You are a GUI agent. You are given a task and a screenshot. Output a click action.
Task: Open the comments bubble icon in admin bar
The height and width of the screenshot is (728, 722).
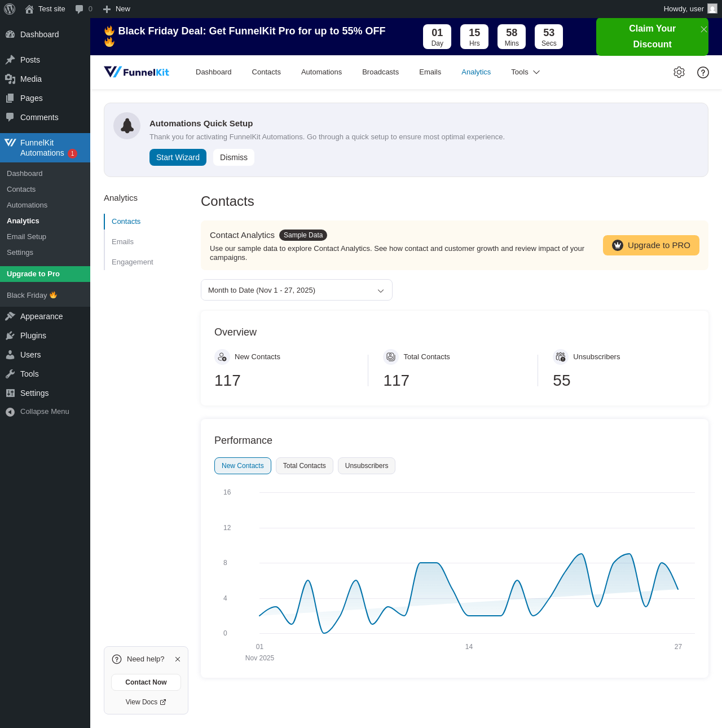click(80, 9)
